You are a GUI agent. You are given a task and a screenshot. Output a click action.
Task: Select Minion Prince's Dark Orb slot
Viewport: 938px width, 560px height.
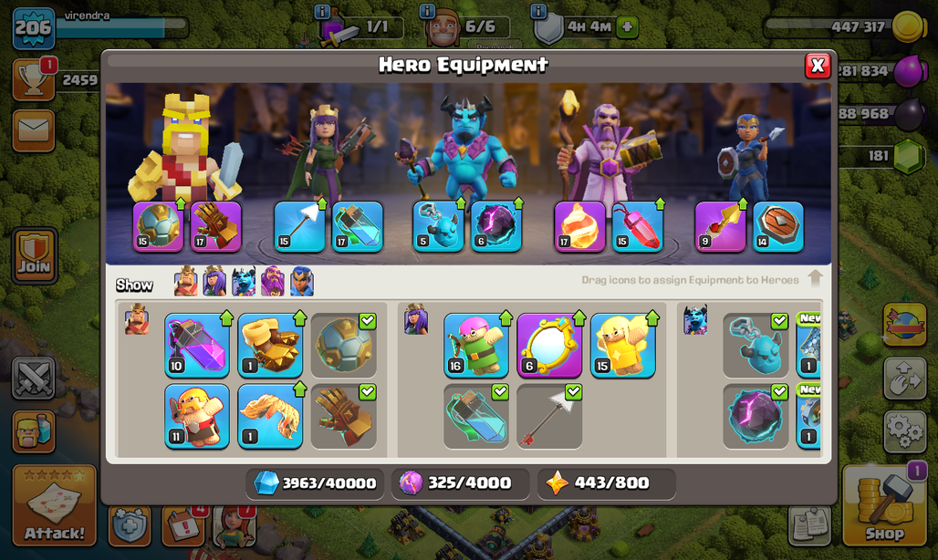coord(496,226)
